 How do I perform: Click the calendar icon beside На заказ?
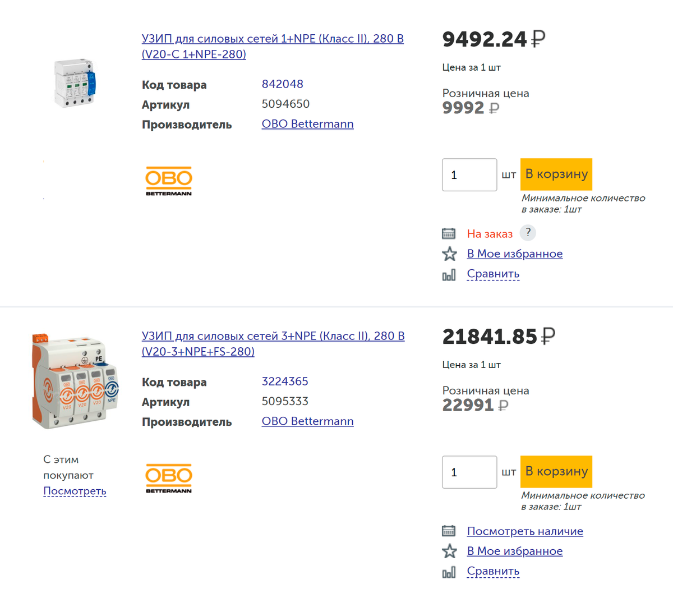(x=449, y=233)
